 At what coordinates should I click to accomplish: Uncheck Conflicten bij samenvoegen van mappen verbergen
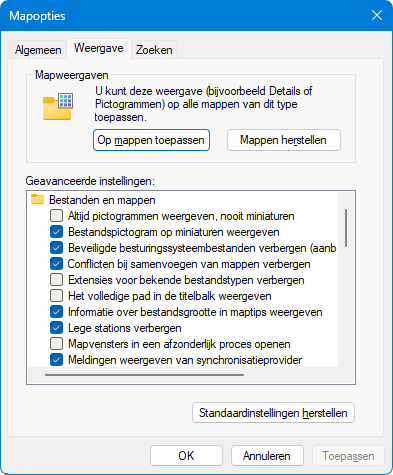point(57,264)
